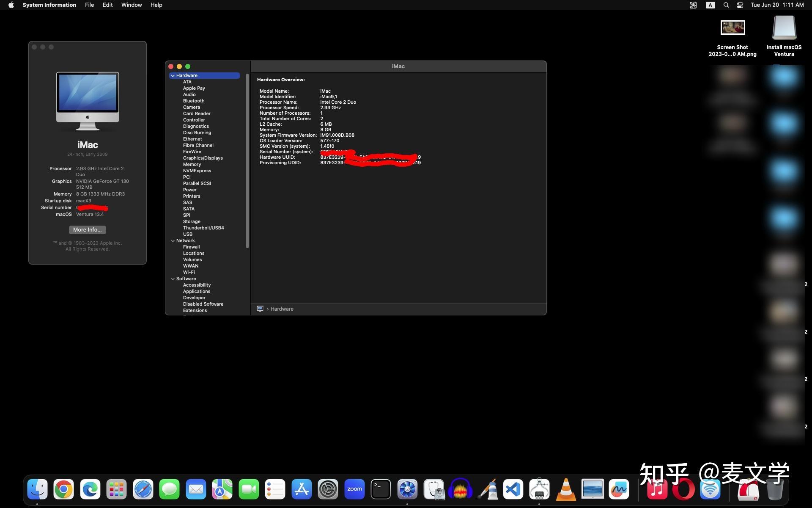Open Messages app in the Dock
The width and height of the screenshot is (812, 508).
(x=170, y=489)
